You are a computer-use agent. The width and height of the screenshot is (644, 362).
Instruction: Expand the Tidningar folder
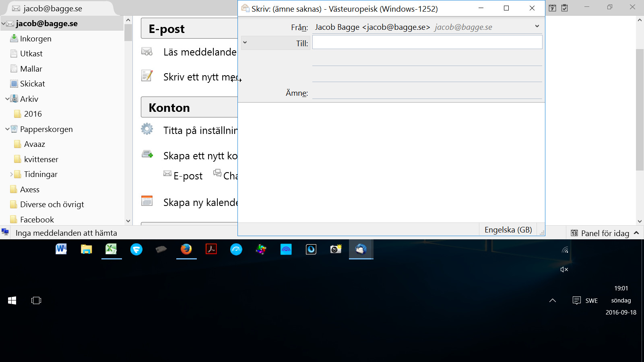click(x=11, y=174)
